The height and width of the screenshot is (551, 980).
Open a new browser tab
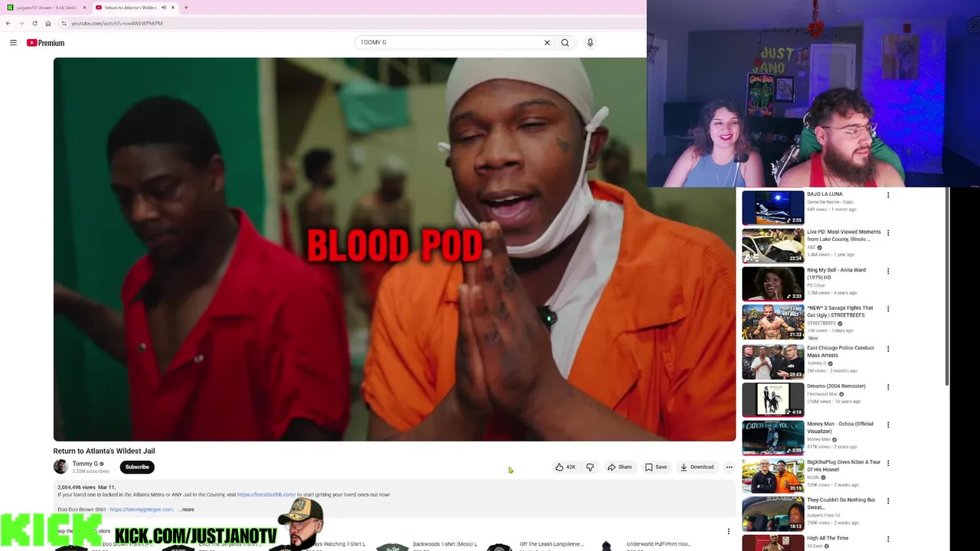186,8
